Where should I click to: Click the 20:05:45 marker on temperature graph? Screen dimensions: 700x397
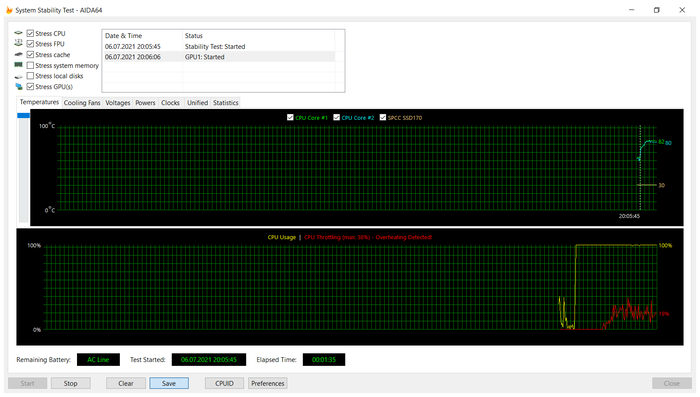coord(629,216)
